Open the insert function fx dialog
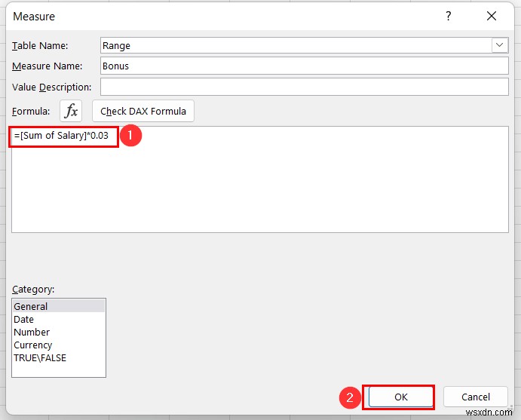Image resolution: width=521 pixels, height=420 pixels. [71, 111]
